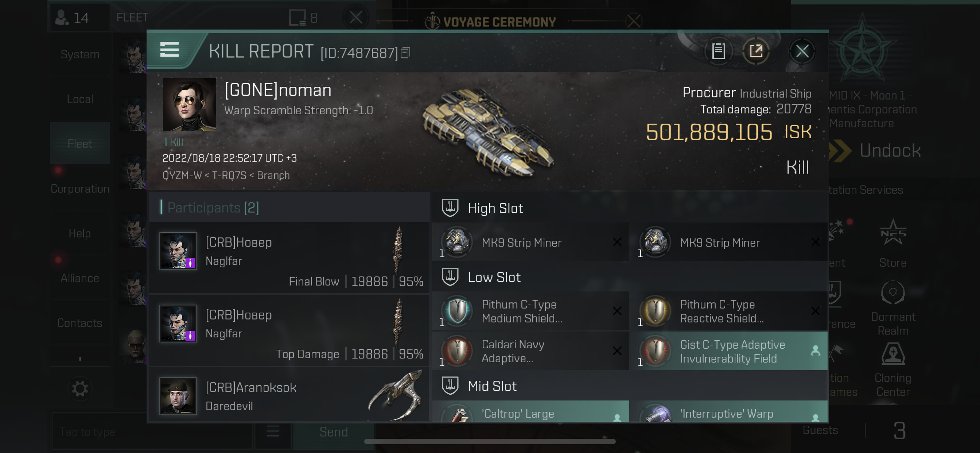Open the Dormant Realm service
The height and width of the screenshot is (453, 980).
892,308
